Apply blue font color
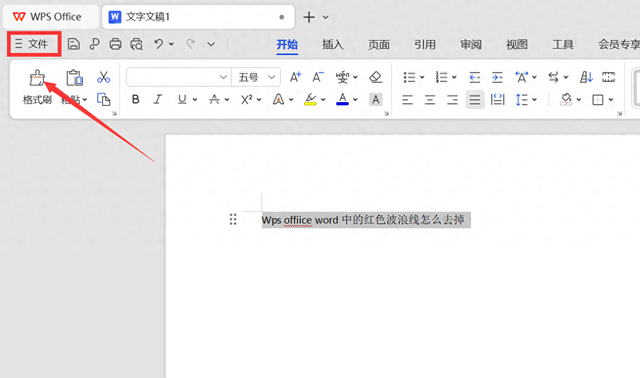This screenshot has height=378, width=640. point(342,99)
